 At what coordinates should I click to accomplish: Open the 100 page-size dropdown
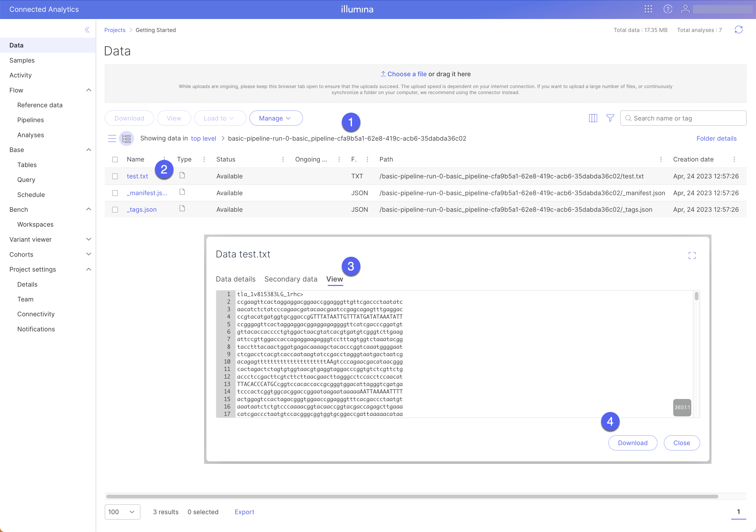122,512
